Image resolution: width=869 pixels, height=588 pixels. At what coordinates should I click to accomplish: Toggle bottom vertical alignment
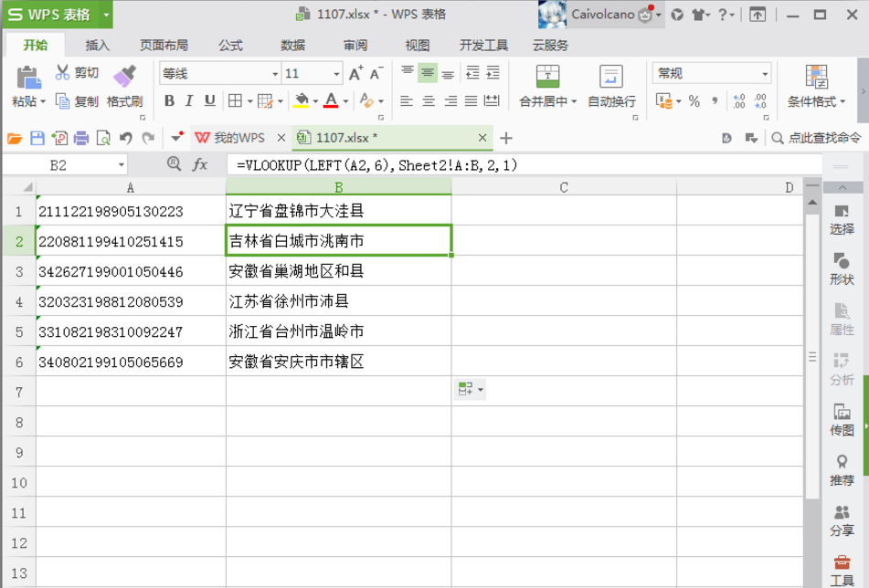coord(448,72)
